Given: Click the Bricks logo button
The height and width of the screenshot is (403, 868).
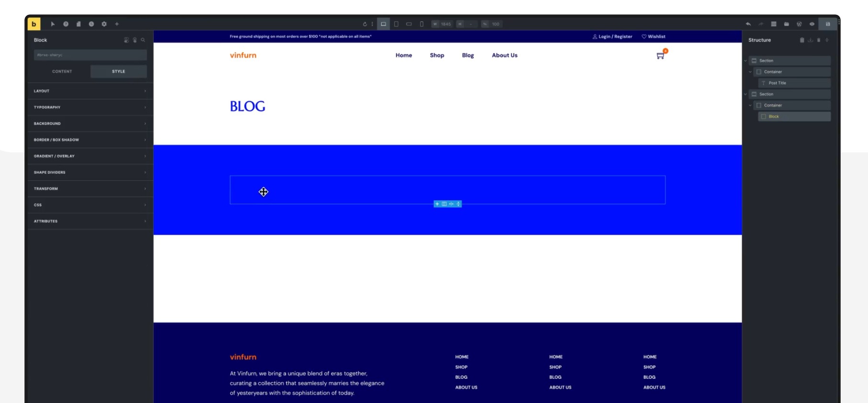Looking at the screenshot, I should 34,24.
